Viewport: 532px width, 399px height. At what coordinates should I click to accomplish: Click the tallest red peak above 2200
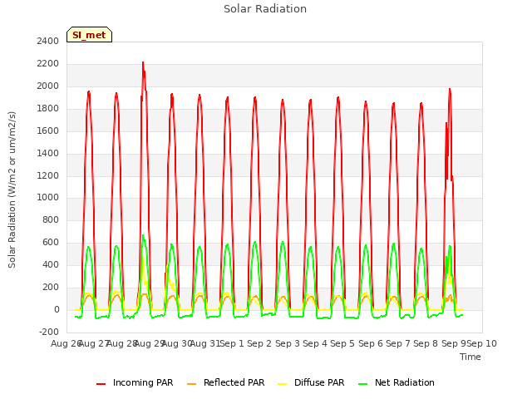pyautogui.click(x=143, y=63)
